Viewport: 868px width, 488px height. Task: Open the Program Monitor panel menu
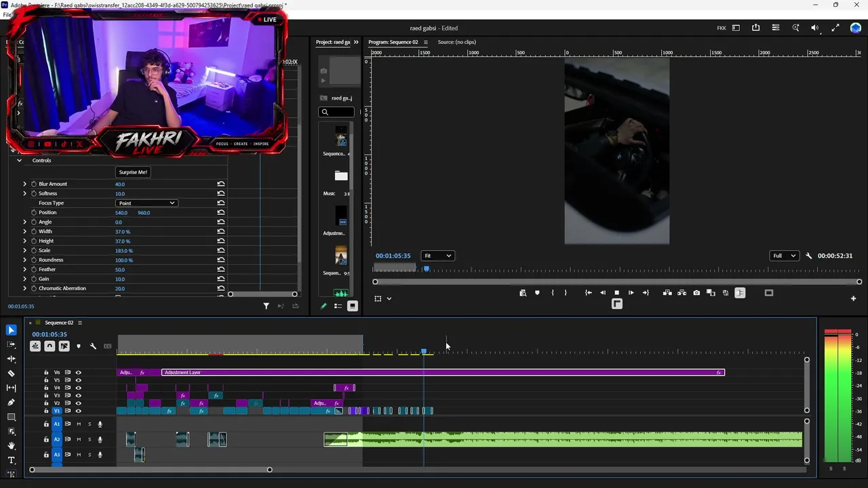(426, 42)
